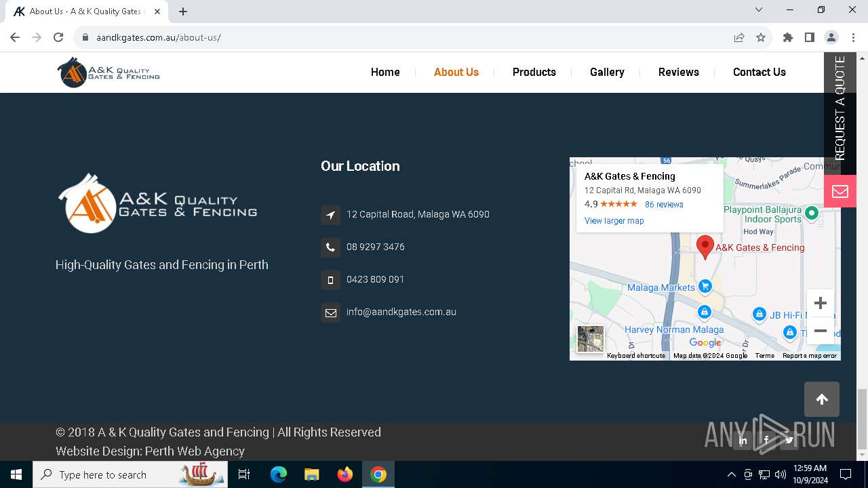Viewport: 868px width, 488px height.
Task: Select the About Us menu item
Action: 456,72
